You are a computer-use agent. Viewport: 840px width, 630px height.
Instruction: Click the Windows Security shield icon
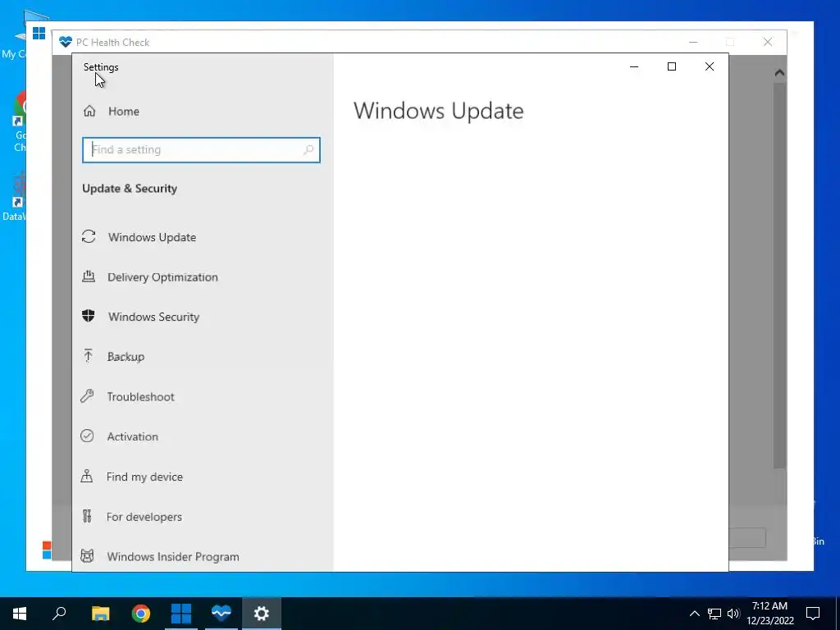point(89,316)
